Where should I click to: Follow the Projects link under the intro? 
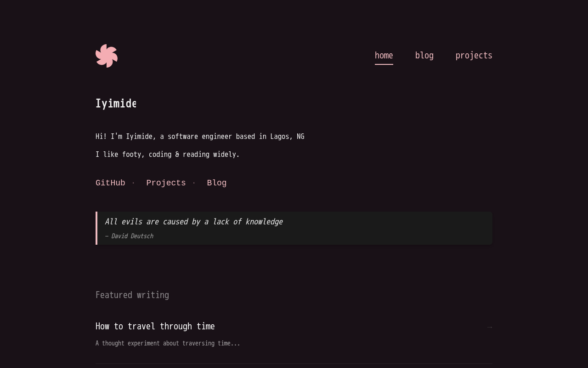[x=166, y=183]
